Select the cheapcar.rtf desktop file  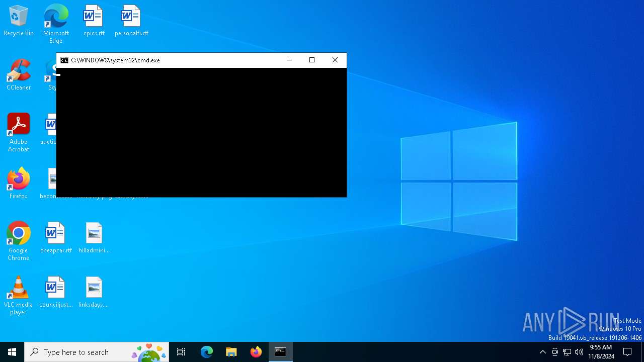point(56,238)
